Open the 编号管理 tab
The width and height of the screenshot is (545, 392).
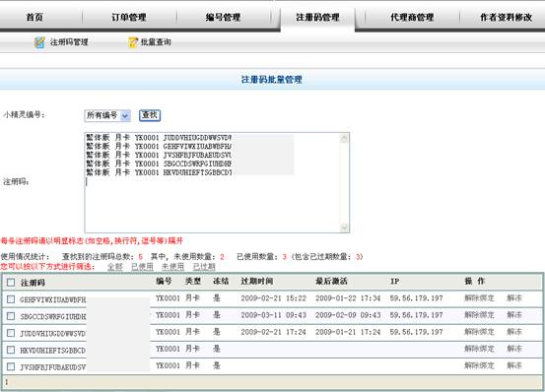pyautogui.click(x=223, y=17)
